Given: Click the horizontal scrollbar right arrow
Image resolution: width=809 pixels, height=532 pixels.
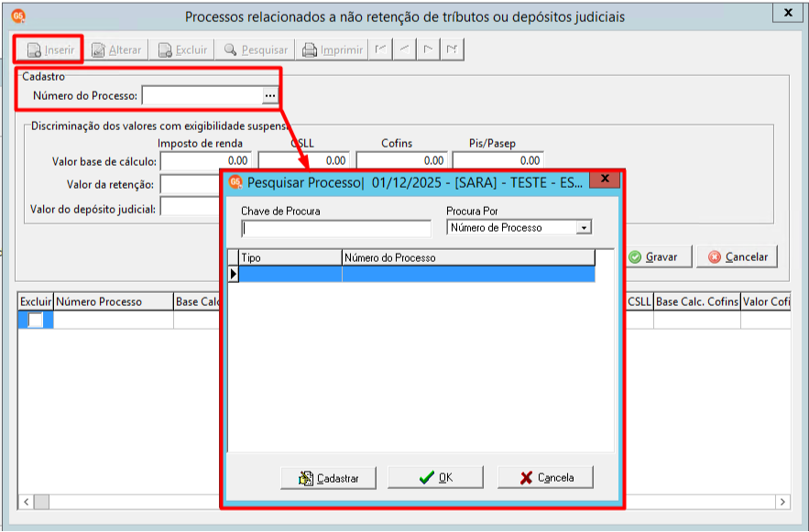Looking at the screenshot, I should click(x=782, y=502).
